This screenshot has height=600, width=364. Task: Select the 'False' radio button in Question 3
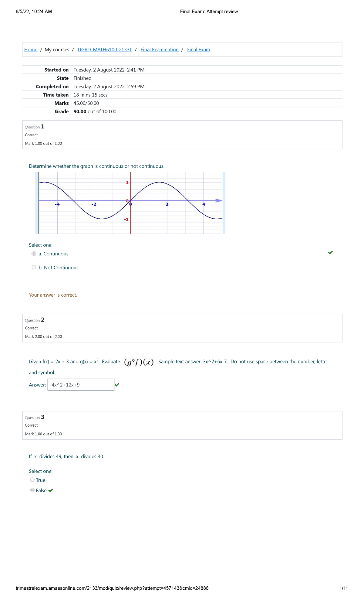pos(32,490)
